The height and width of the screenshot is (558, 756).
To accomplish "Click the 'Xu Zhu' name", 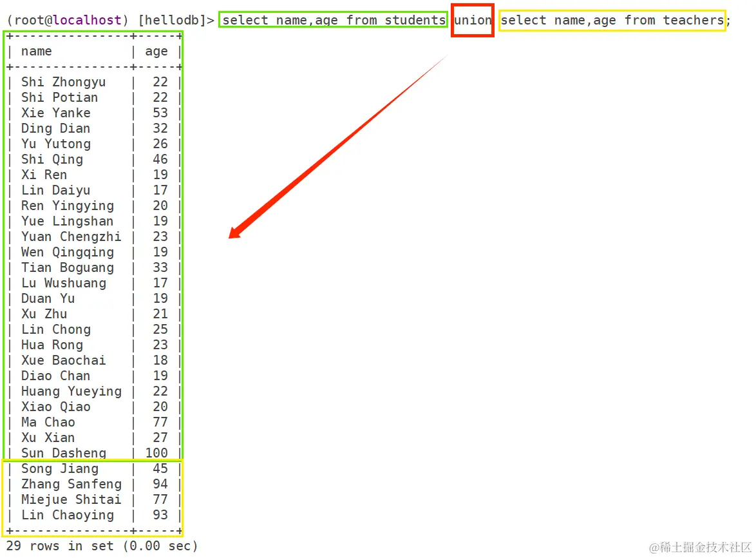I will (x=44, y=314).
